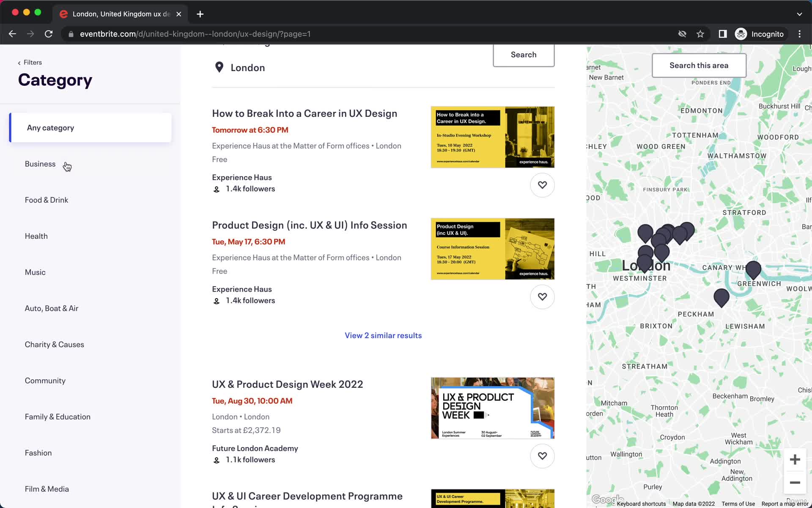The width and height of the screenshot is (812, 508).
Task: Open map Terms of Use
Action: point(738,504)
